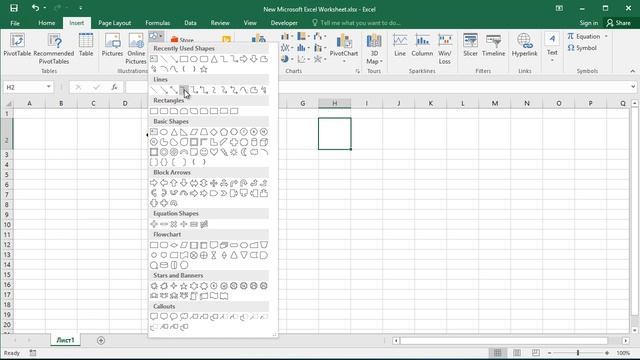Click the Save icon in quick access toolbar
Image resolution: width=640 pixels, height=360 pixels.
[14, 8]
